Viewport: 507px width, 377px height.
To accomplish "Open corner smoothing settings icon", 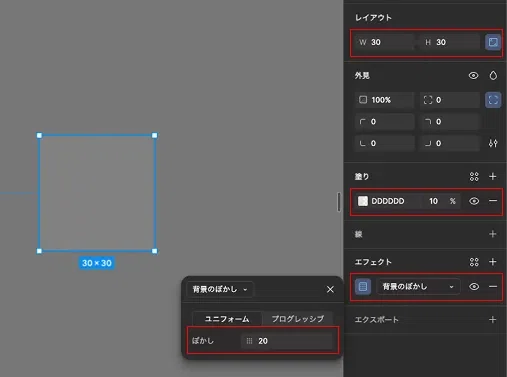I will 493,143.
